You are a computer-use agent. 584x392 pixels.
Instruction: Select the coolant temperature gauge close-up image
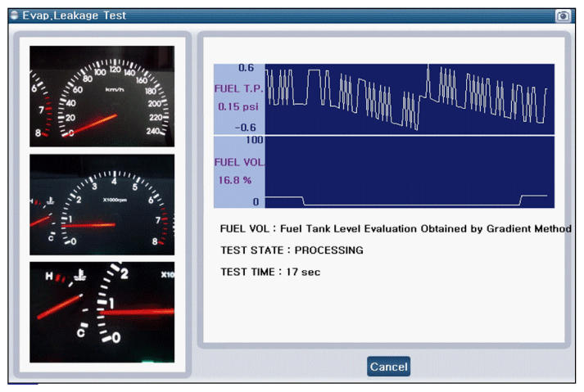pos(102,311)
